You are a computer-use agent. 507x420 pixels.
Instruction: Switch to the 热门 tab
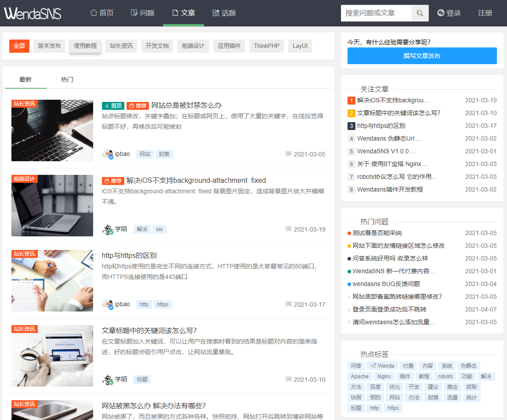[67, 80]
